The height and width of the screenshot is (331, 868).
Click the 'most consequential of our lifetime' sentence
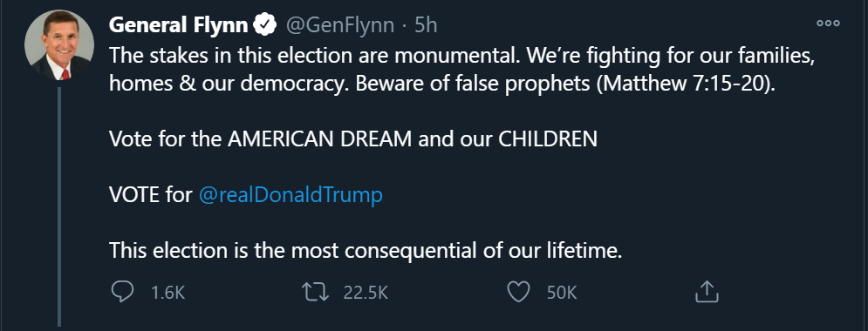(x=366, y=251)
